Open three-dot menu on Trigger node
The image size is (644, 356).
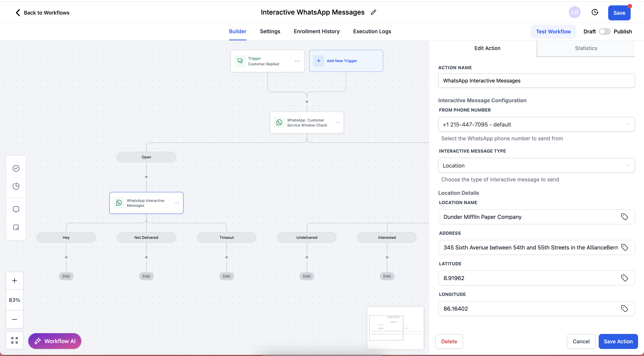(x=297, y=61)
